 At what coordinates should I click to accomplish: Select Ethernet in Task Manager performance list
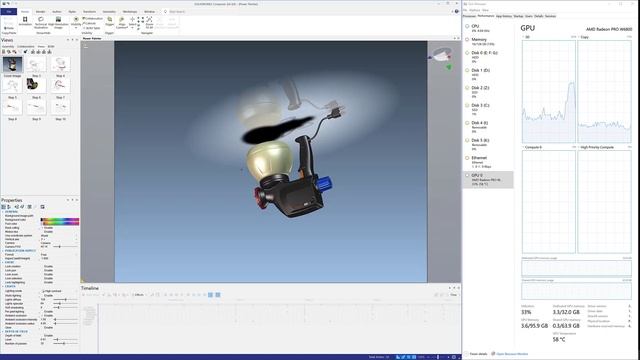(x=488, y=162)
